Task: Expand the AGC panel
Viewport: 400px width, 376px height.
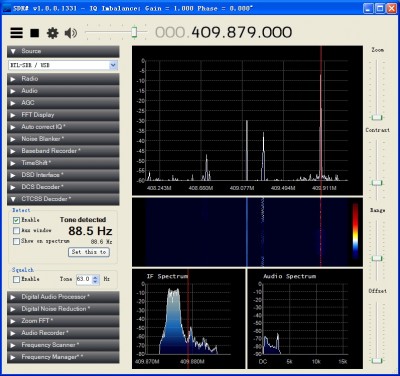Action: (x=63, y=103)
